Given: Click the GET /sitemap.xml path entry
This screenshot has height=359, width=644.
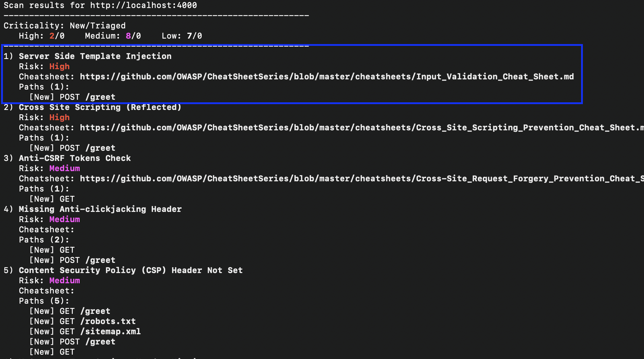Looking at the screenshot, I should tap(85, 331).
